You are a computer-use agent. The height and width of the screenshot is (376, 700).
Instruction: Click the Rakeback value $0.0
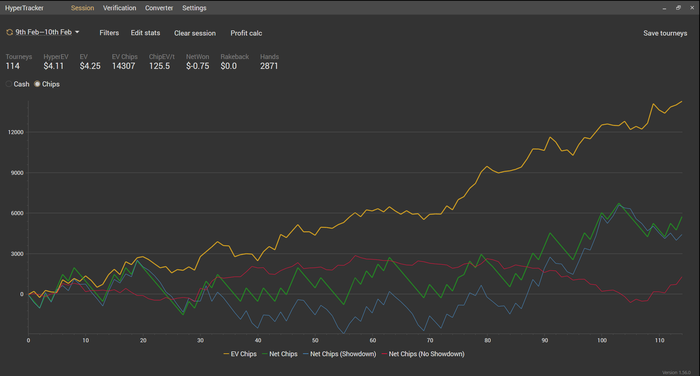(x=229, y=66)
